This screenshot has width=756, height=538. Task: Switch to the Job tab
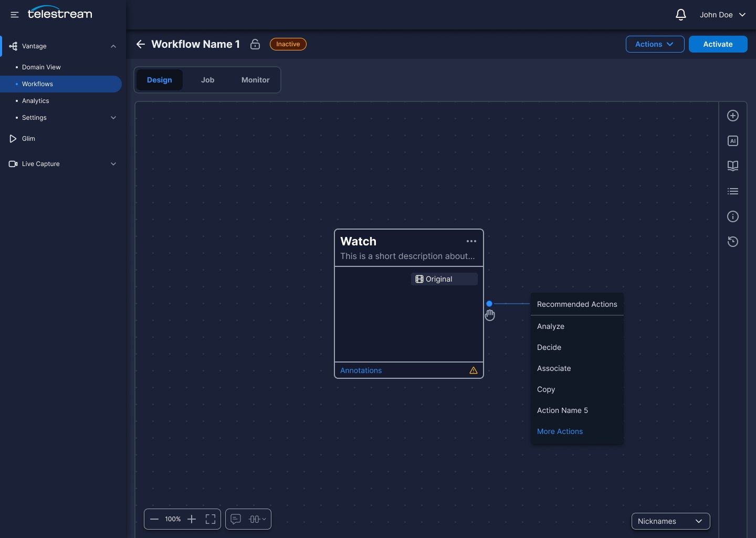(x=207, y=80)
